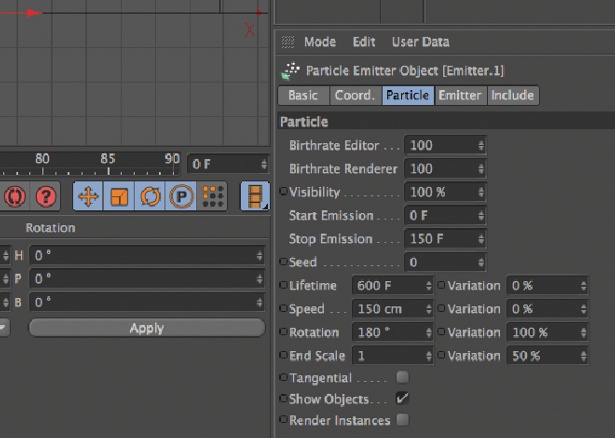615x438 pixels.
Task: Click the red question mark icon
Action: [x=47, y=196]
